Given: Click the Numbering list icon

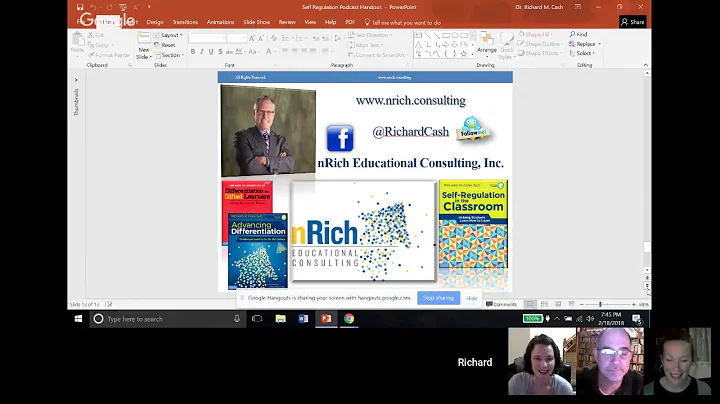Looking at the screenshot, I should pyautogui.click(x=301, y=39).
